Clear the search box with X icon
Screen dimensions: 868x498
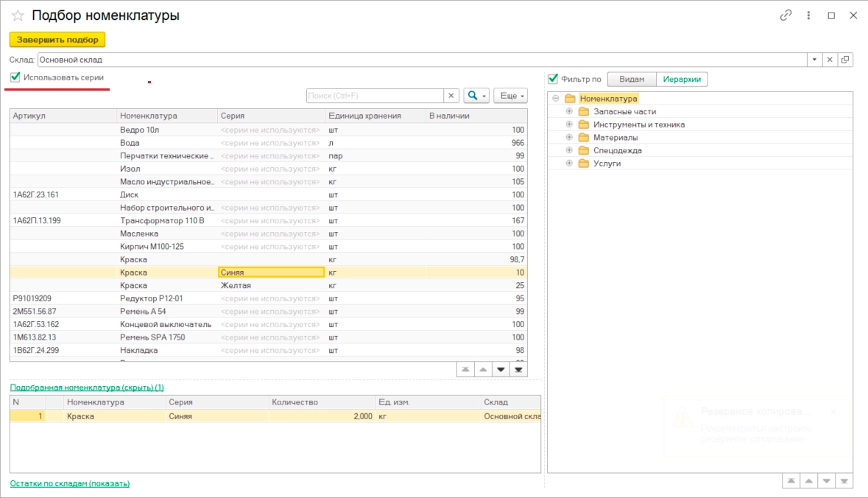coord(451,96)
